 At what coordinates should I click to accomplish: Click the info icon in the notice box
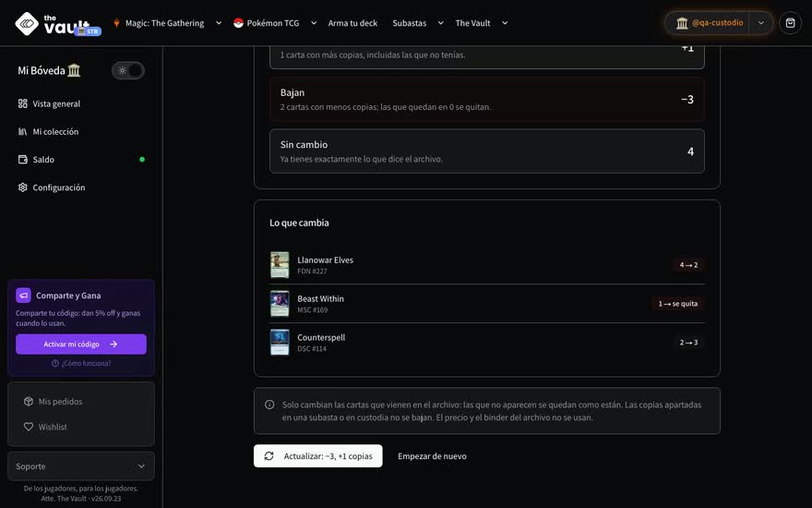click(x=269, y=405)
